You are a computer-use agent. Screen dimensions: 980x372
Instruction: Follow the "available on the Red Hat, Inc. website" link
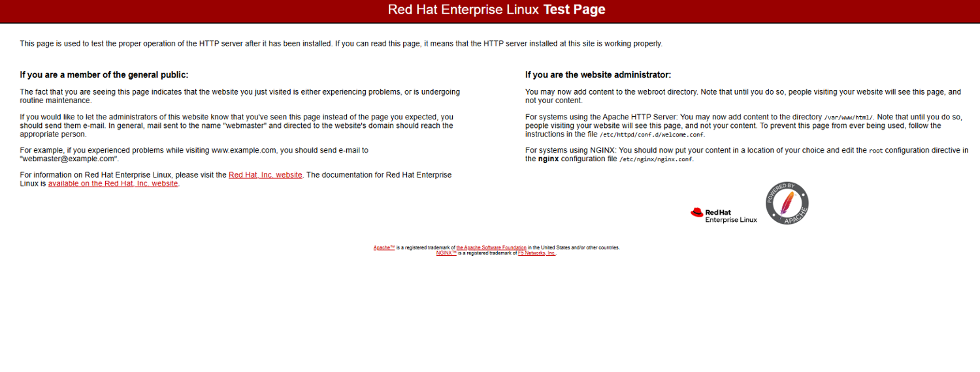point(113,184)
